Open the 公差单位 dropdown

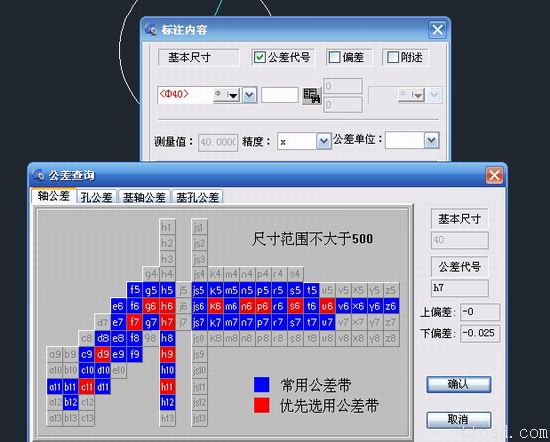tap(431, 140)
